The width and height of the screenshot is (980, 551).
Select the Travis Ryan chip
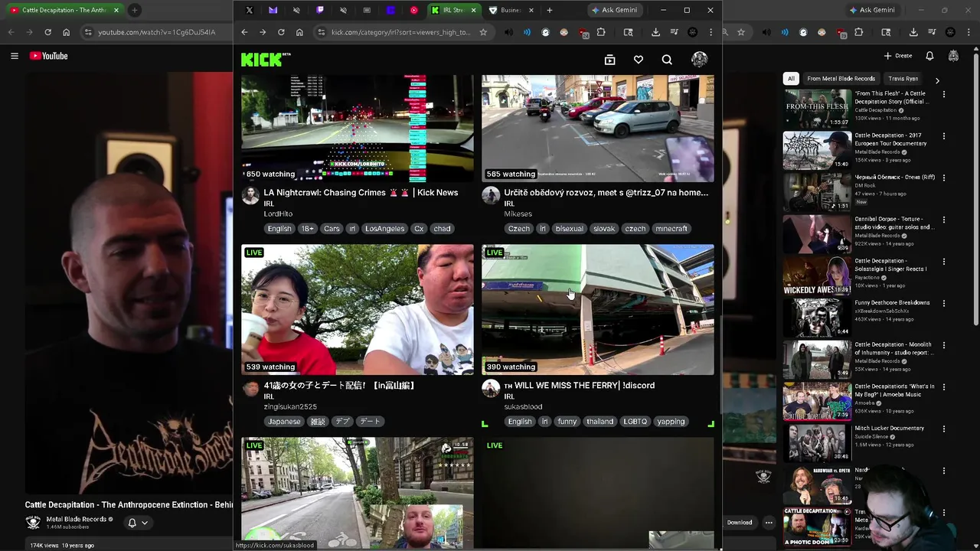[x=903, y=79]
